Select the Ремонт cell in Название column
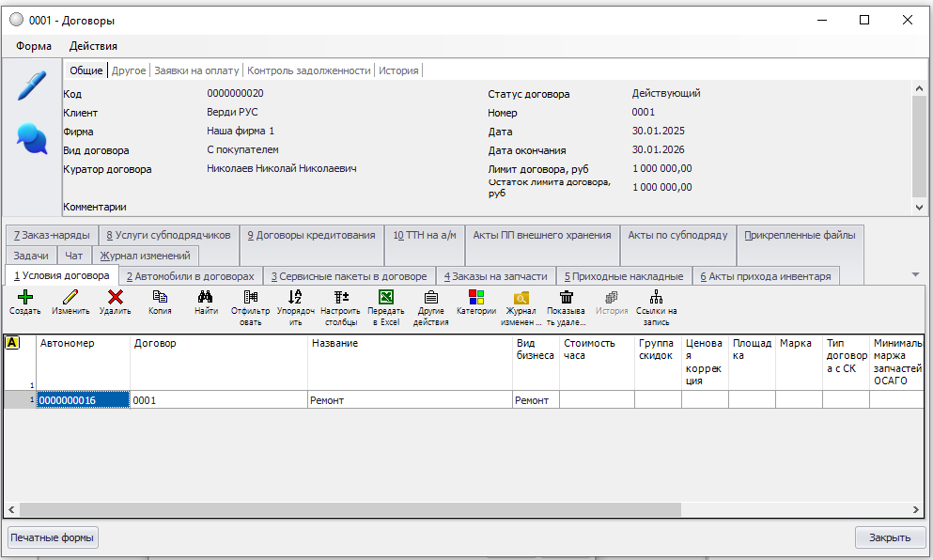 coord(410,400)
